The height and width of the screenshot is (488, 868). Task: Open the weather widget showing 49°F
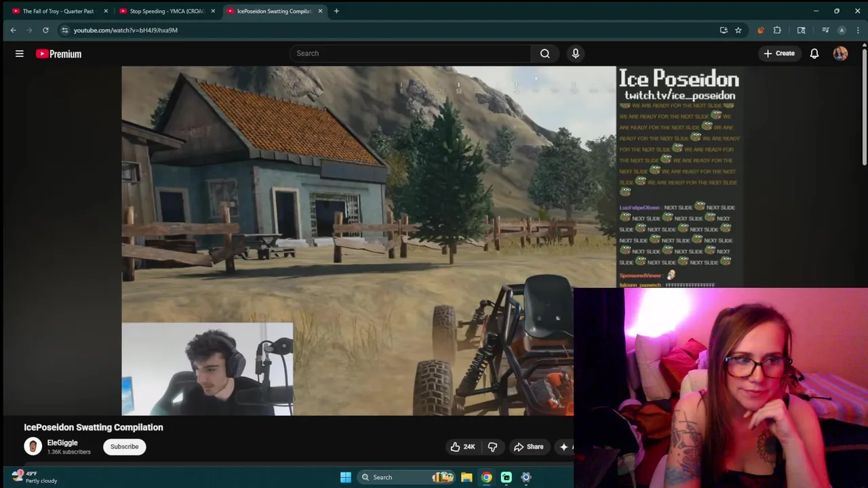pos(35,477)
